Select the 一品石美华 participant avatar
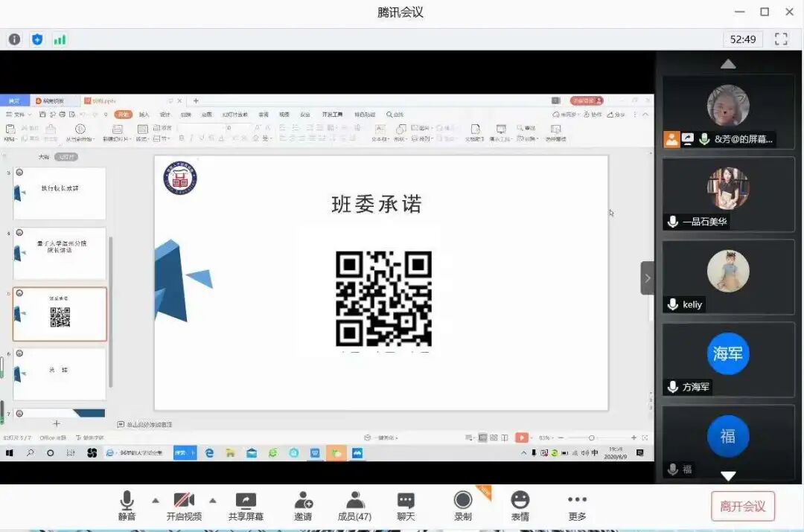This screenshot has width=804, height=532. pos(728,188)
